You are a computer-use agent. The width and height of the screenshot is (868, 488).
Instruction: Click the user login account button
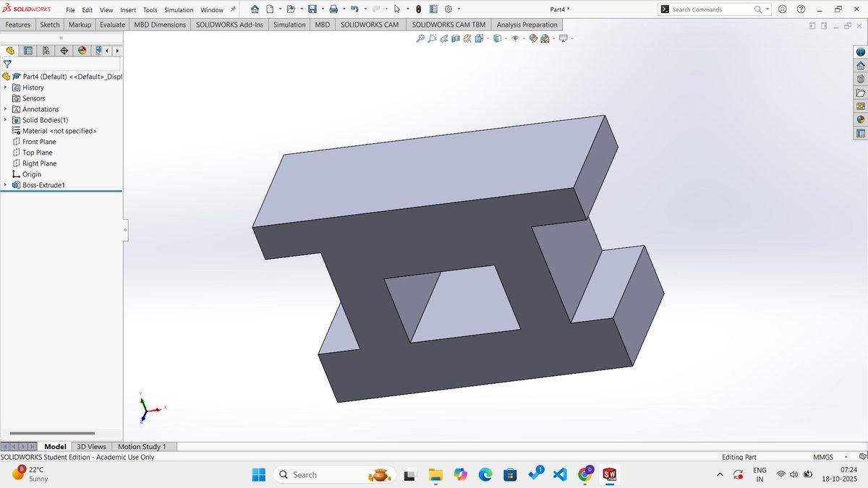coord(782,9)
